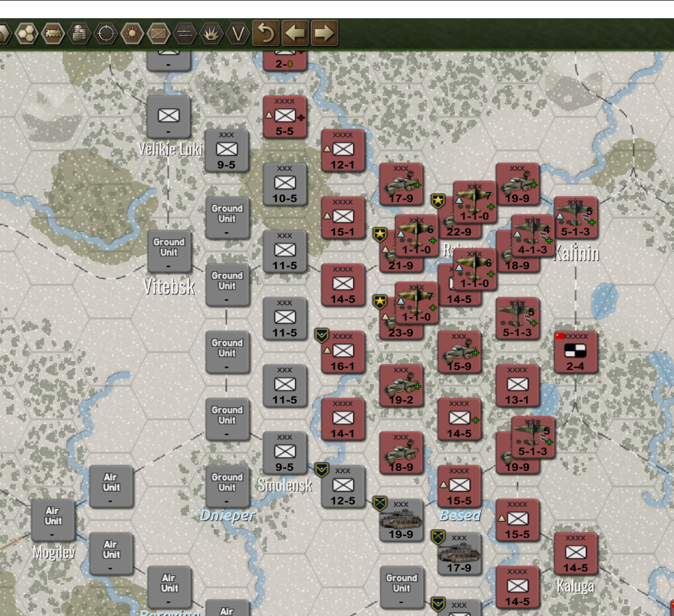The width and height of the screenshot is (674, 616).
Task: Select red 19-9 motorized corps above 4-1-3 bomber
Action: click(518, 184)
